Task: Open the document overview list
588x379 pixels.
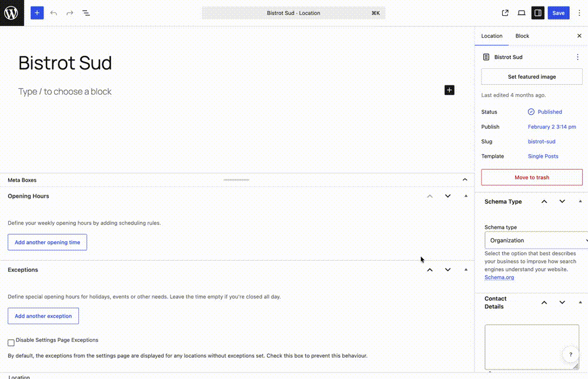Action: [86, 13]
